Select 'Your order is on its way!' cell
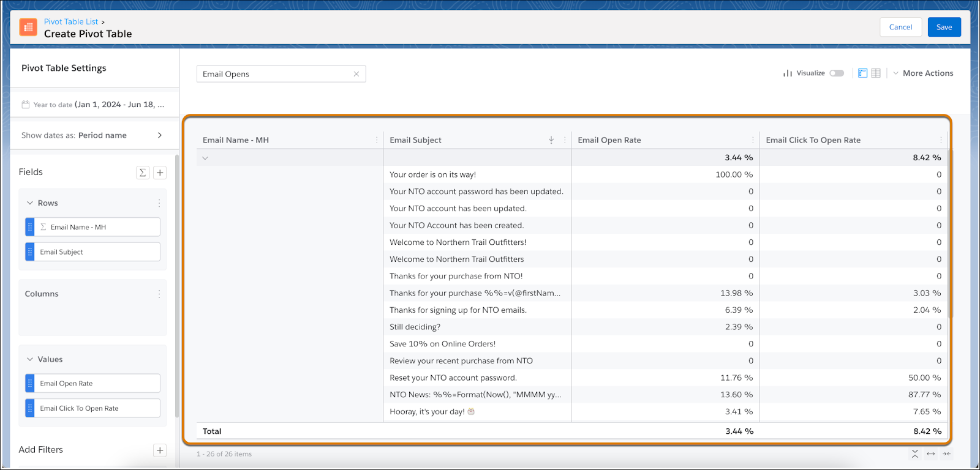This screenshot has width=980, height=470. point(477,174)
